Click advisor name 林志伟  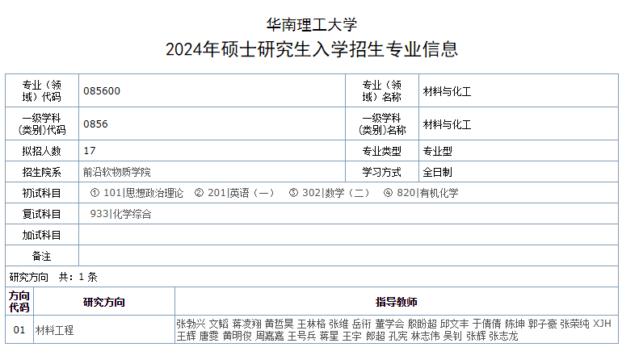[426, 336]
